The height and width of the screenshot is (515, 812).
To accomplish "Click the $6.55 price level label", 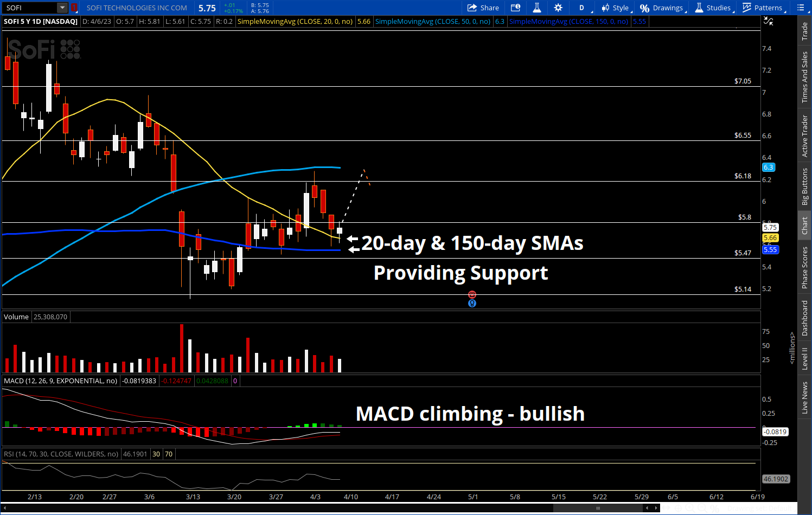I will [743, 135].
